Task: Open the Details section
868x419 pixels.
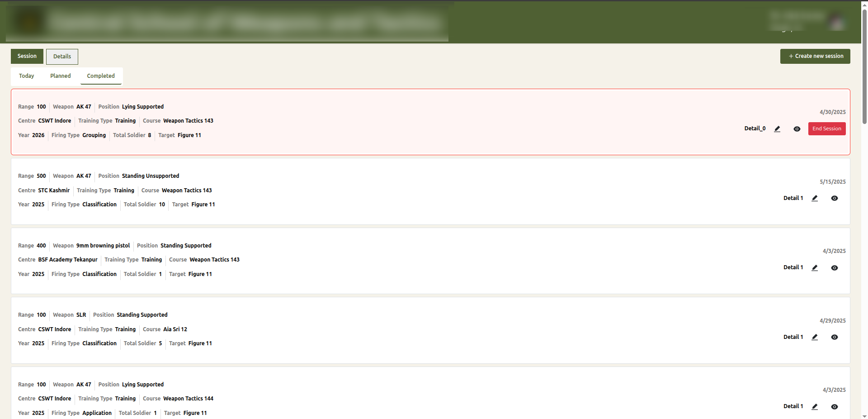Action: click(62, 57)
